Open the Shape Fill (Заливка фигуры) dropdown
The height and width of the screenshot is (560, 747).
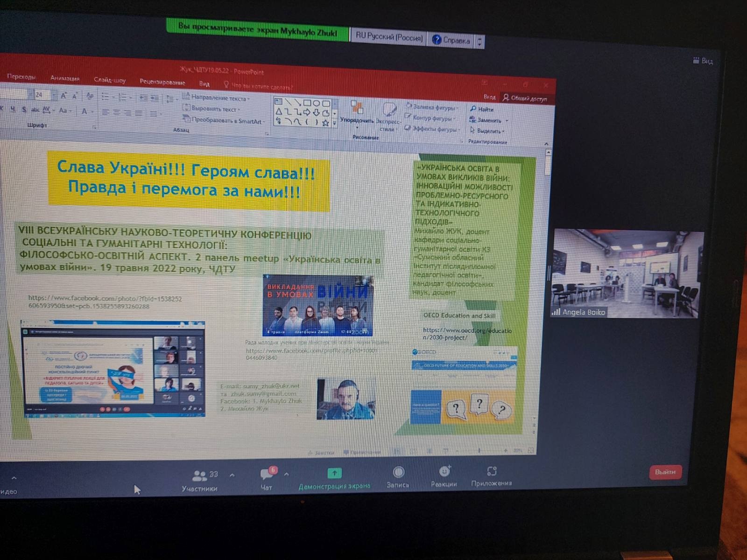point(432,107)
